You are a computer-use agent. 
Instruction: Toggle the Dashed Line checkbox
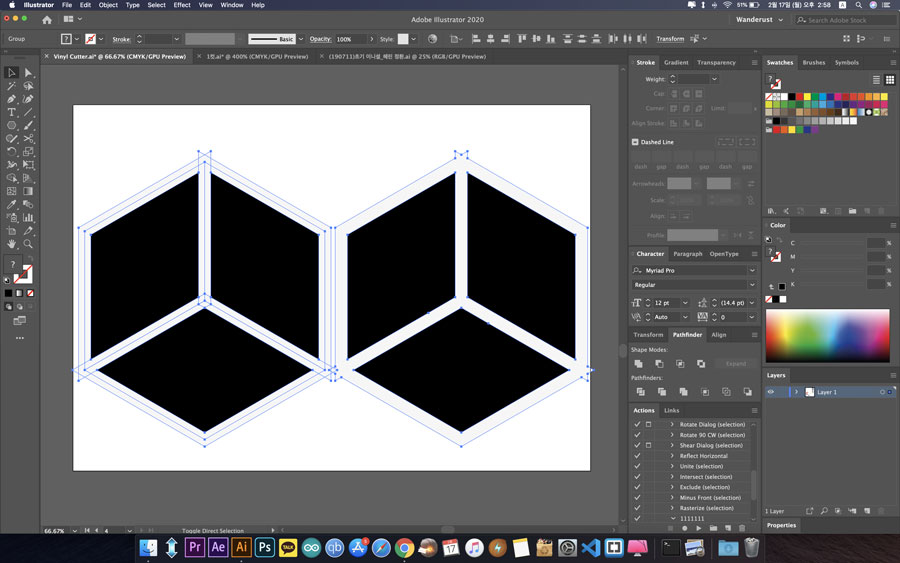pos(635,142)
